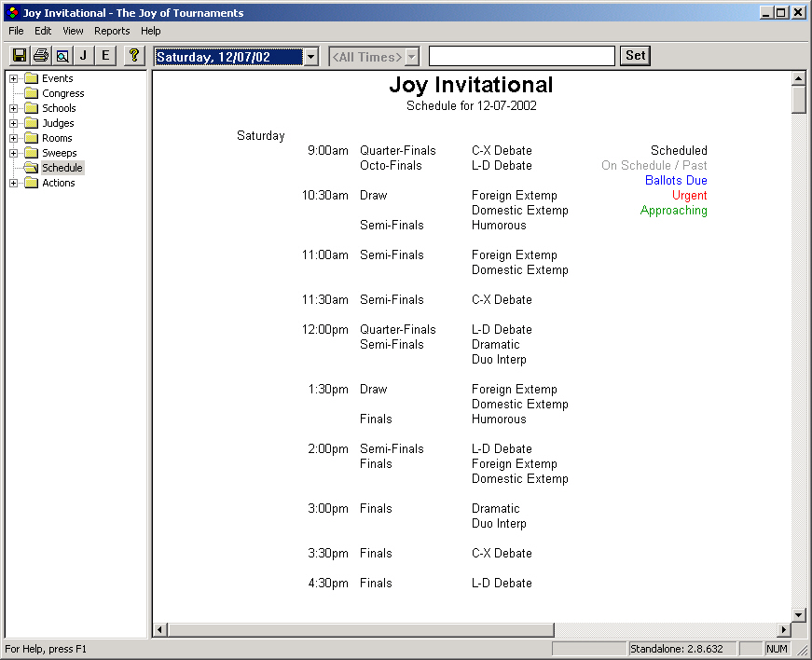Save the tournament file
812x660 pixels.
coord(20,55)
